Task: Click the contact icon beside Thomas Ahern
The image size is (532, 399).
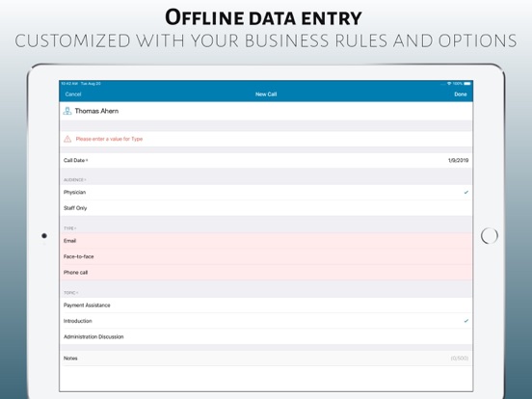Action: click(67, 111)
